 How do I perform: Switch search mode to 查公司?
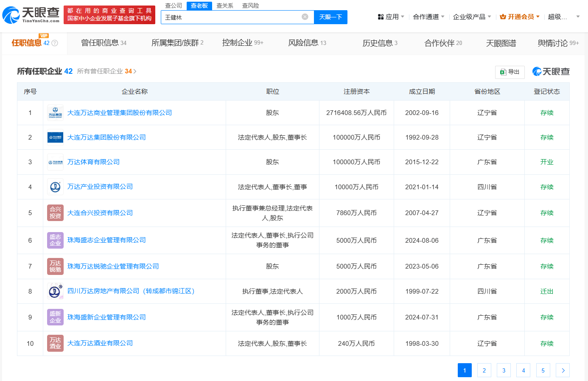tap(174, 6)
